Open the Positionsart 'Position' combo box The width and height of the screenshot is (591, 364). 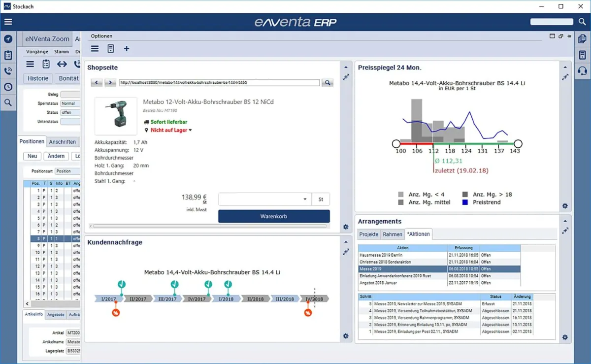coord(67,171)
